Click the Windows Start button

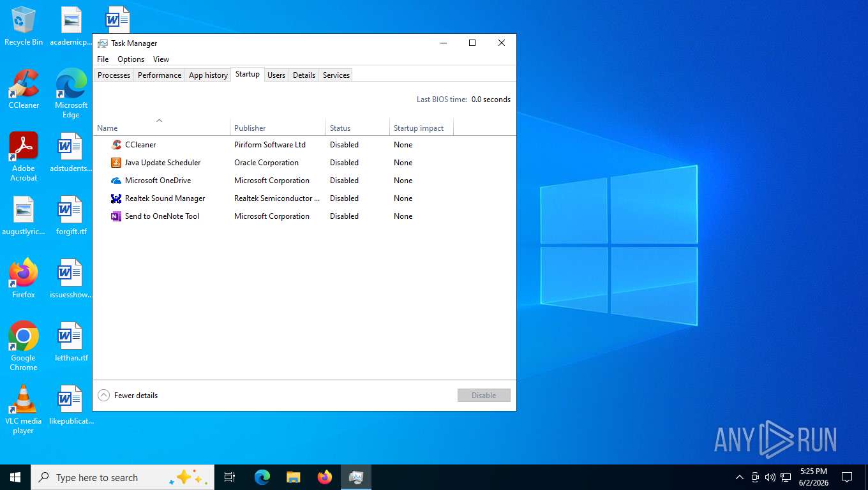pyautogui.click(x=15, y=477)
